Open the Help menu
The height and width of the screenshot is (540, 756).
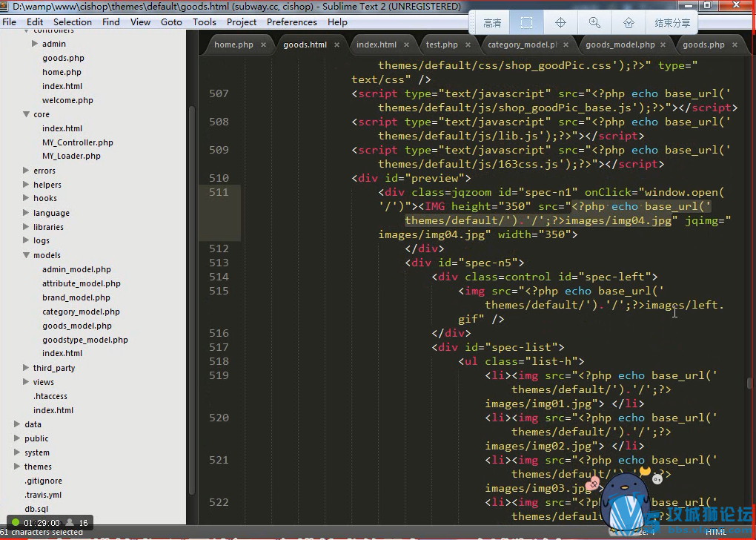[337, 22]
